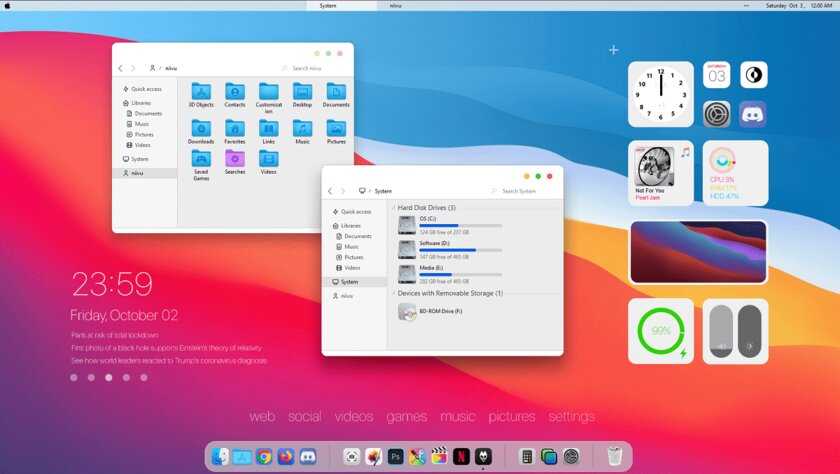
Task: Click the "music" launcher link
Action: coord(458,416)
